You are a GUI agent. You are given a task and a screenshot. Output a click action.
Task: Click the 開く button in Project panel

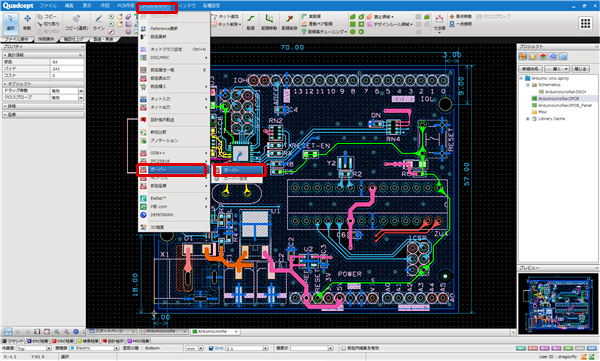[557, 69]
